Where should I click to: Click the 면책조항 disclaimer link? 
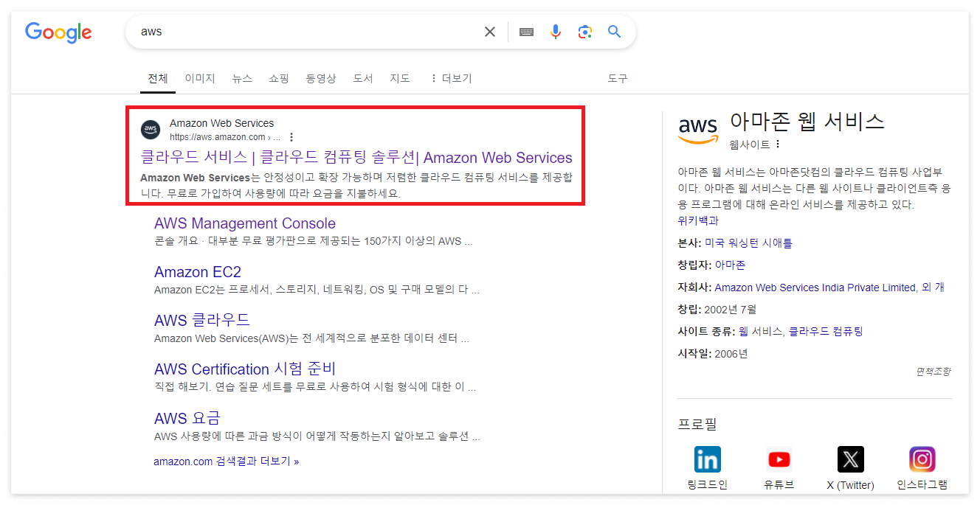(934, 372)
